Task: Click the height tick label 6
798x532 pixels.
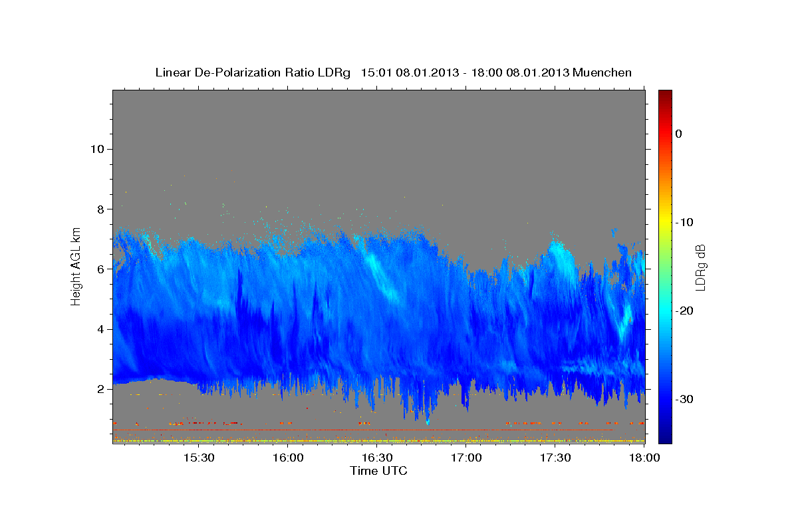Action: pyautogui.click(x=100, y=269)
